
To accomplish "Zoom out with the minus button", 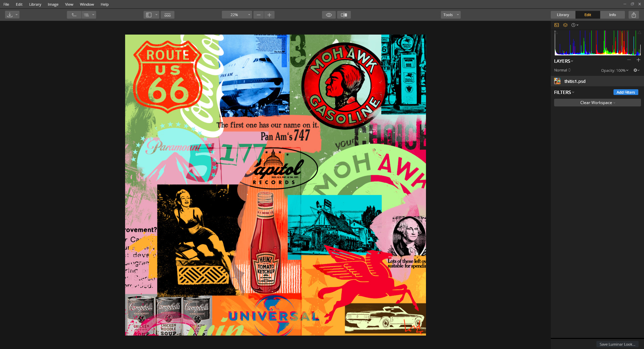I will [x=259, y=15].
